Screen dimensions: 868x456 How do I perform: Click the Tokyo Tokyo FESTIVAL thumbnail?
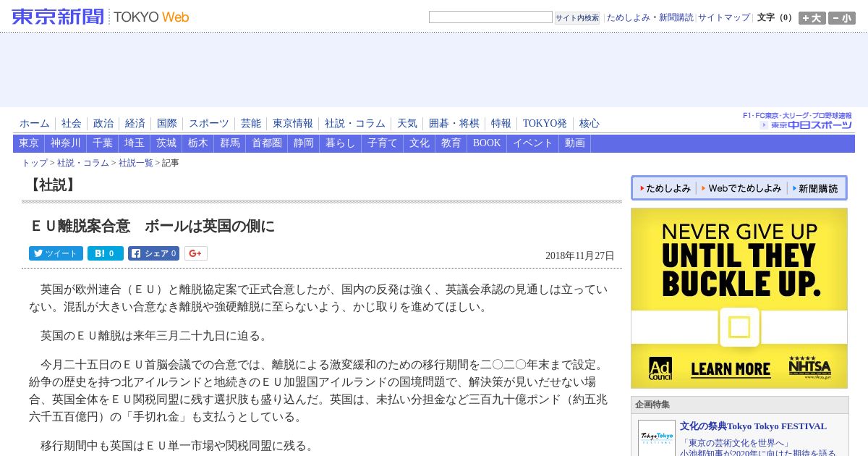tap(657, 438)
